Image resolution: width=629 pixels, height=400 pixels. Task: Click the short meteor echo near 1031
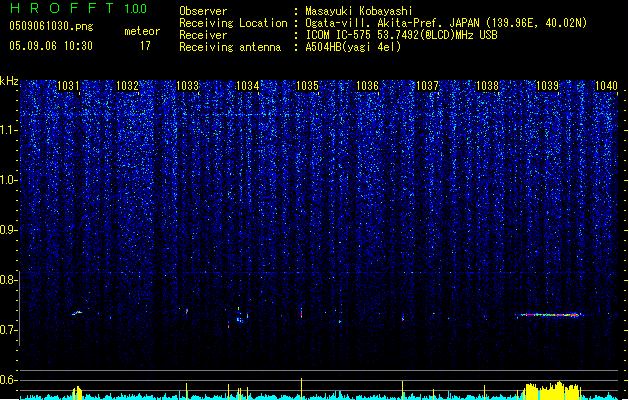77,313
